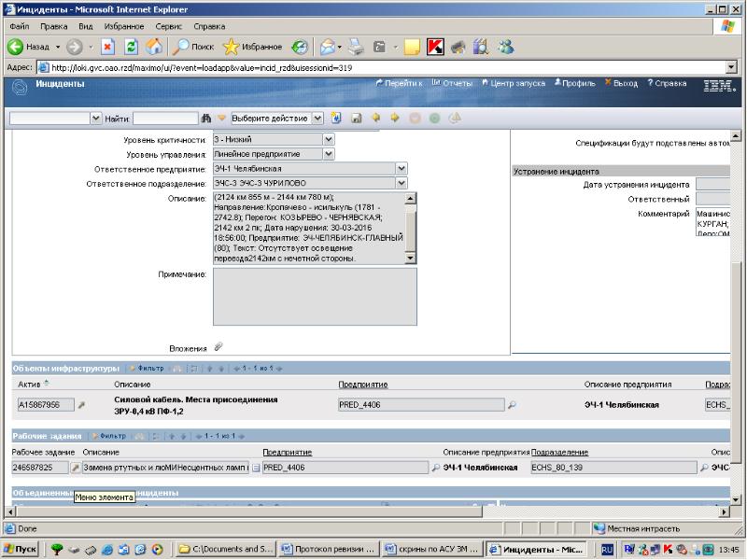Viewport: 747px width, 560px height.
Task: Click the browser History (журнал) icon
Action: click(x=300, y=47)
